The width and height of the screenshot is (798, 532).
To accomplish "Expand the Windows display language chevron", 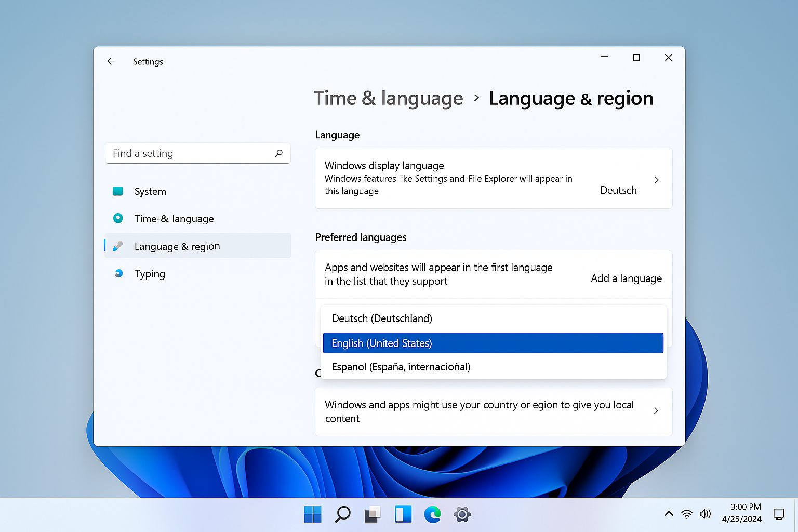I will point(657,180).
